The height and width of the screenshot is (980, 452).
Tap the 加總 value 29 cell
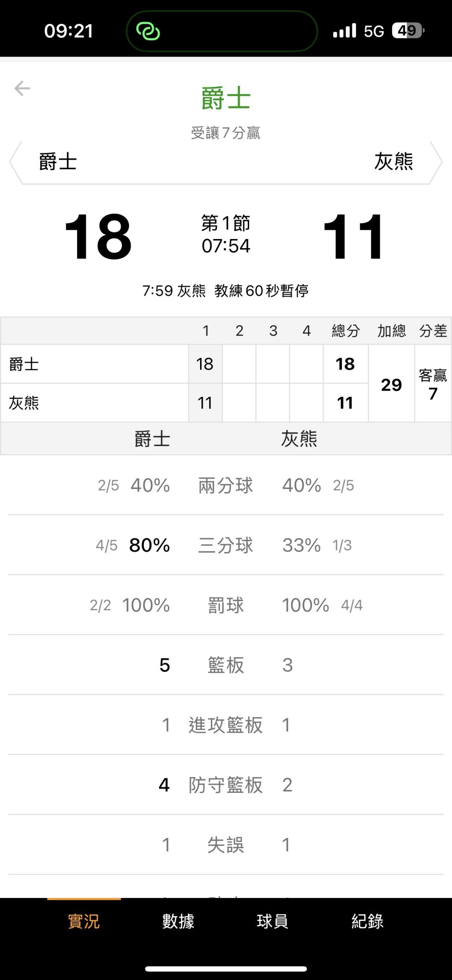(391, 384)
